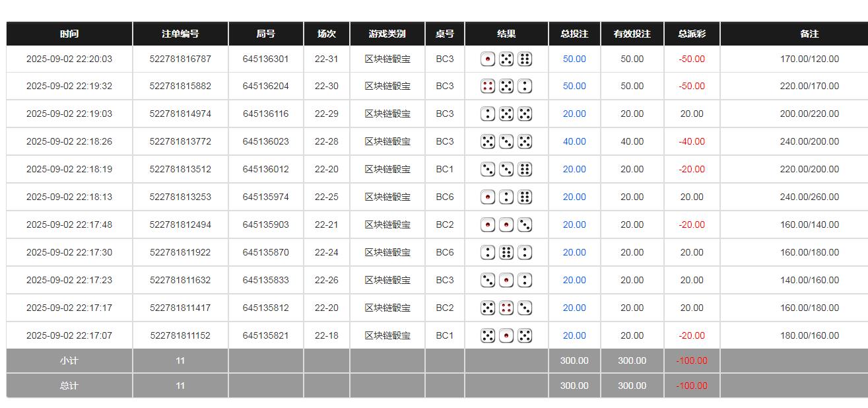Select dice result for round 645135812
The height and width of the screenshot is (408, 868).
pyautogui.click(x=506, y=308)
